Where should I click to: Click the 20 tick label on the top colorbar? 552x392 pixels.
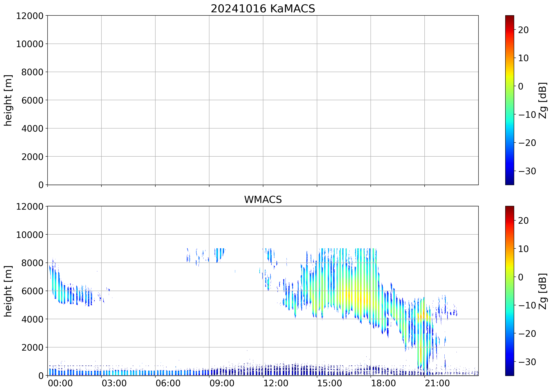pyautogui.click(x=523, y=30)
